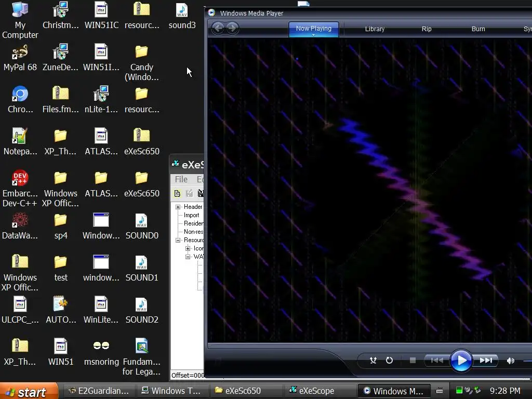
Task: Click the Stop button in Media Player
Action: pos(413,361)
